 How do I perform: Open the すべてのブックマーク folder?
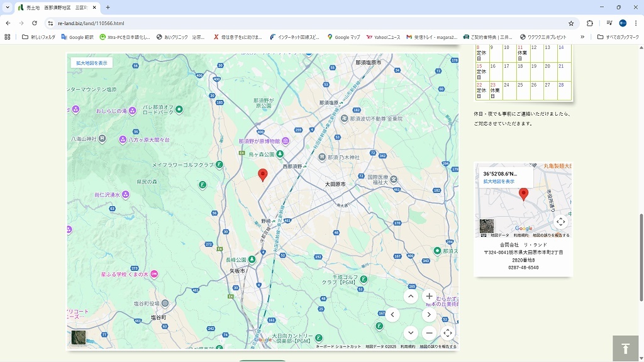pyautogui.click(x=619, y=37)
